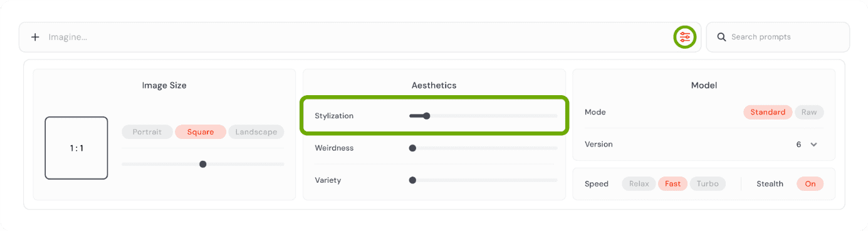Close the settings panel via sliders icon

(685, 37)
